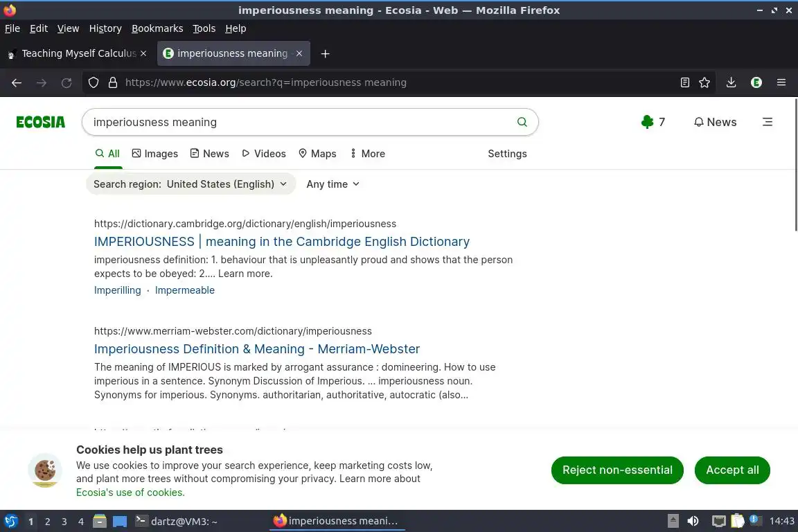Click blue desktop icon in taskbar
The image size is (798, 532).
point(120,522)
